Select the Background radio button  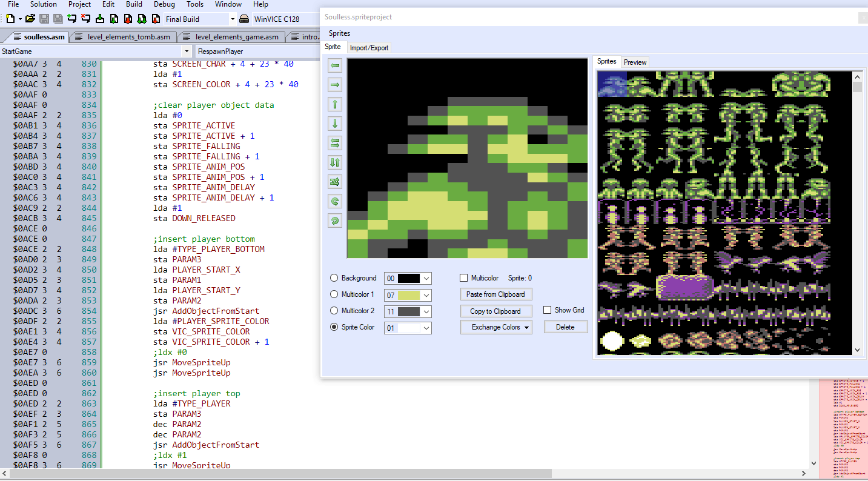tap(334, 278)
